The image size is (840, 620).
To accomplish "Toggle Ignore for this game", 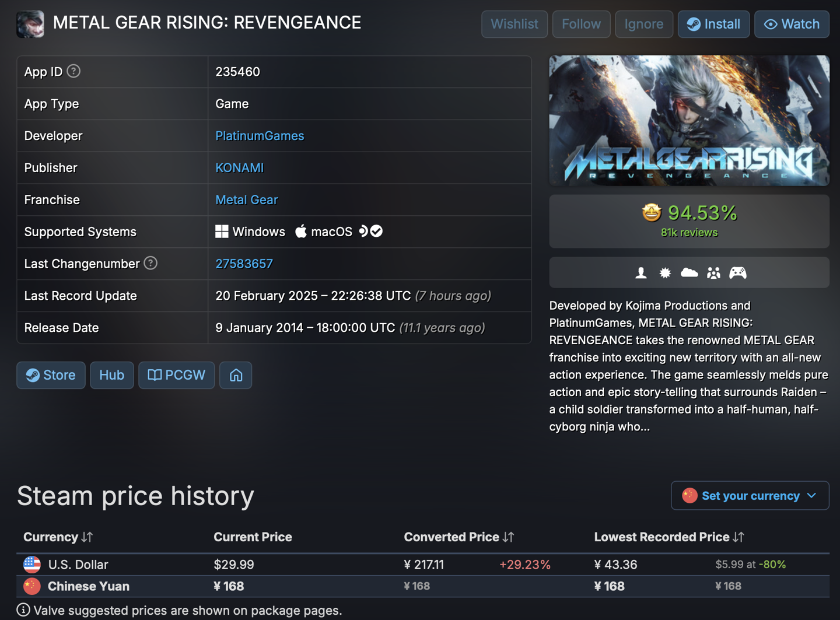I will pos(643,24).
